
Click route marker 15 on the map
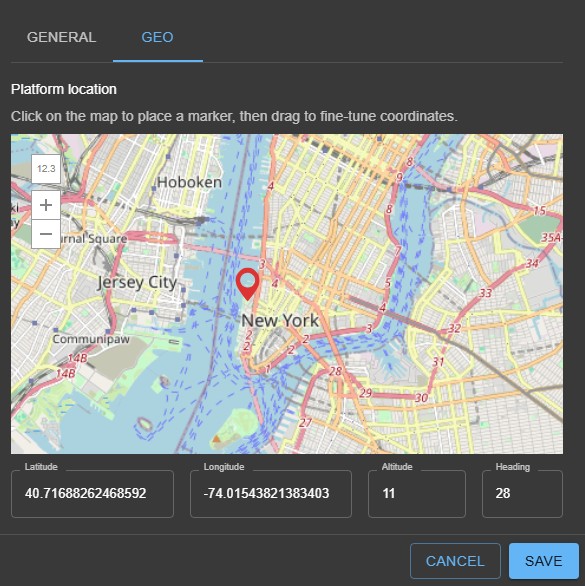pos(539,210)
